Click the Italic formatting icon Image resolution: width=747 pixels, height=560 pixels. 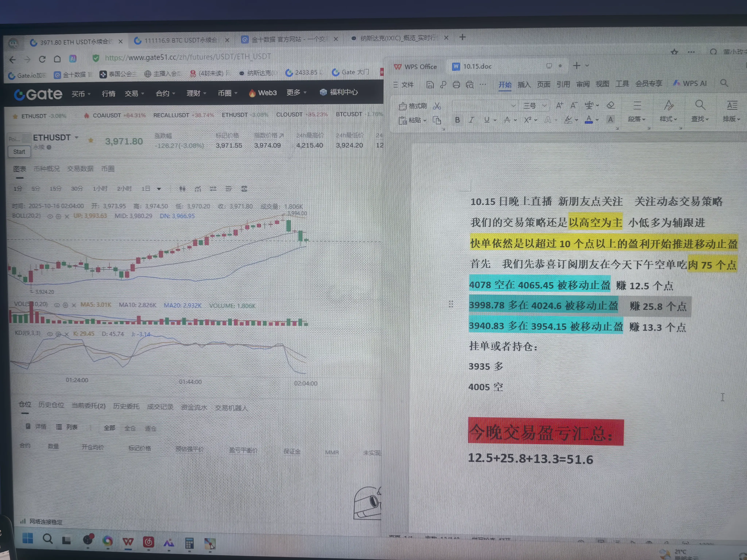tap(471, 120)
